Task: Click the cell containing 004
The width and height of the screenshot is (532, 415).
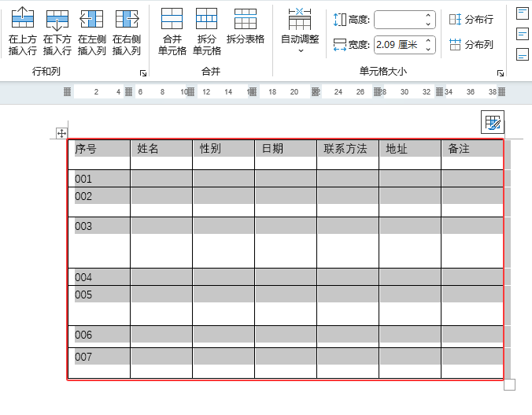Action: pos(99,276)
